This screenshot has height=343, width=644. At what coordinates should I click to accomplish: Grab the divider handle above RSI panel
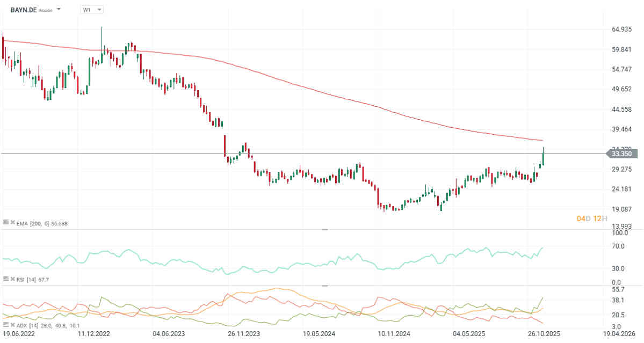324,230
